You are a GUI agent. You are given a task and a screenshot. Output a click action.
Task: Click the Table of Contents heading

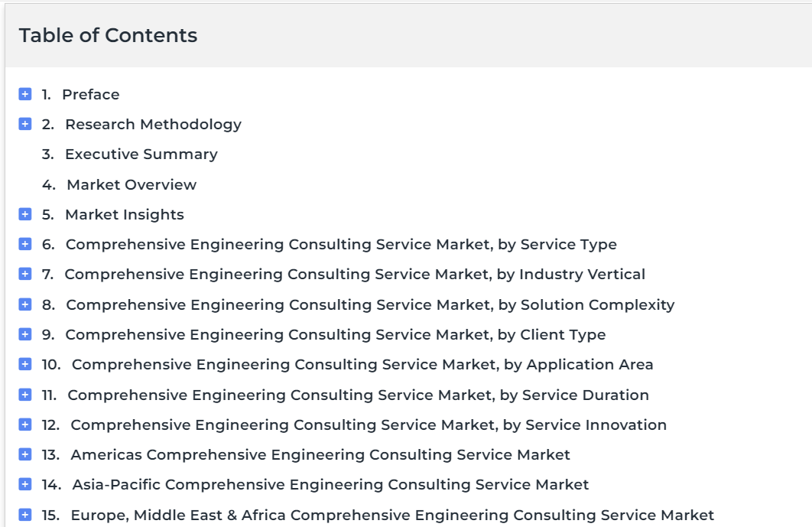coord(109,35)
